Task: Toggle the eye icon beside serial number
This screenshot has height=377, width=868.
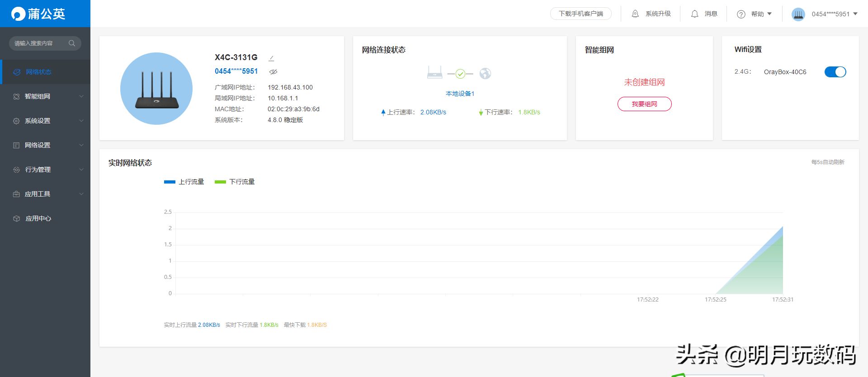Action: 273,72
